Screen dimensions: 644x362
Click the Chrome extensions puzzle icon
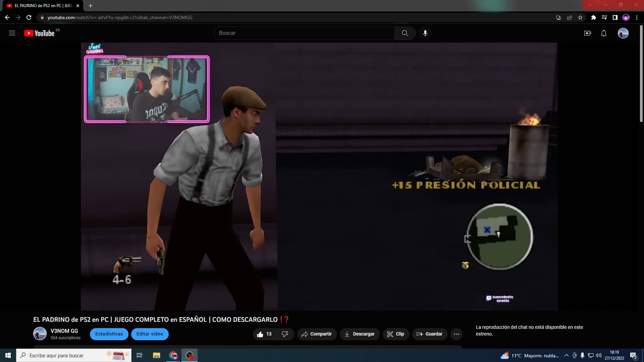pyautogui.click(x=593, y=17)
